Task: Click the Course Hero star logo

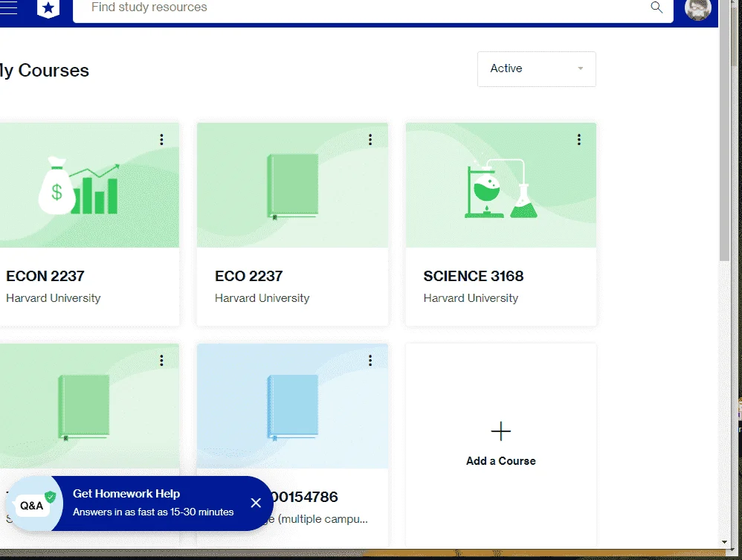Action: pos(48,8)
